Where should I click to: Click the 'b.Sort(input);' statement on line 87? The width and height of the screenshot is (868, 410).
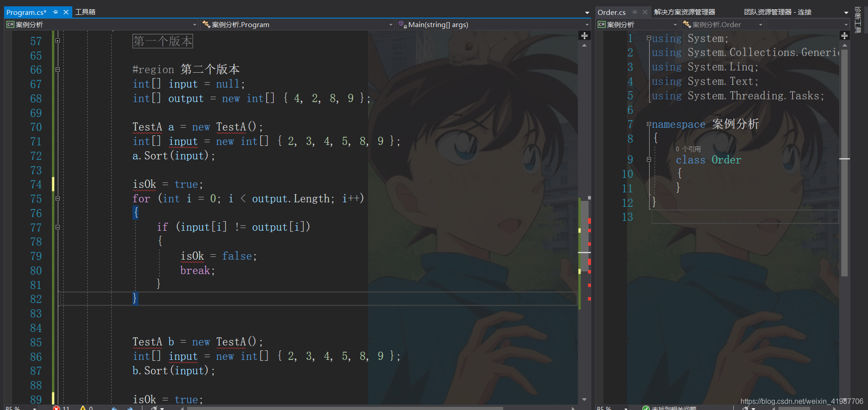coord(174,371)
